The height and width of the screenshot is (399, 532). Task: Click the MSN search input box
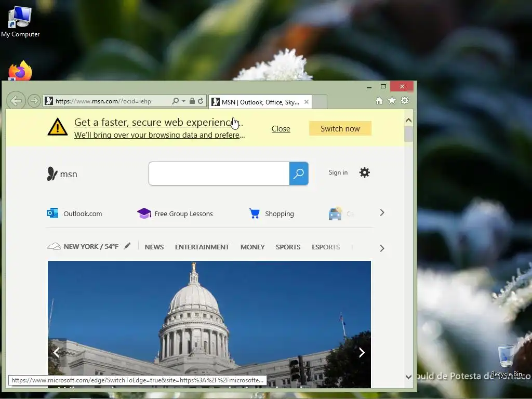219,174
